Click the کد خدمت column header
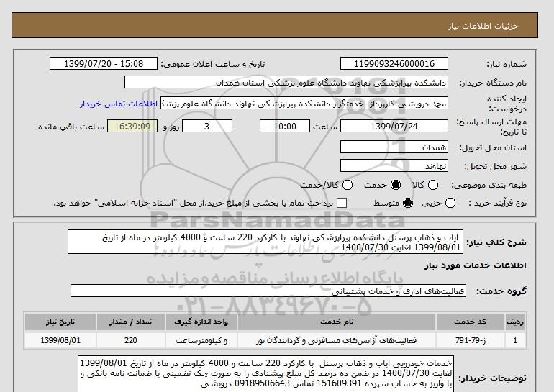 471,322
